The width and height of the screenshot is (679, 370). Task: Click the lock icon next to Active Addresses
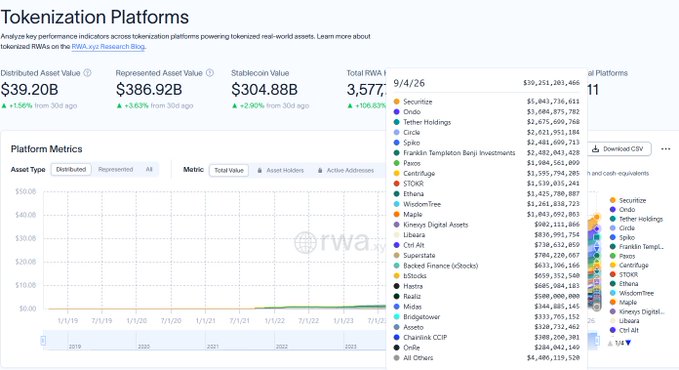coord(320,171)
